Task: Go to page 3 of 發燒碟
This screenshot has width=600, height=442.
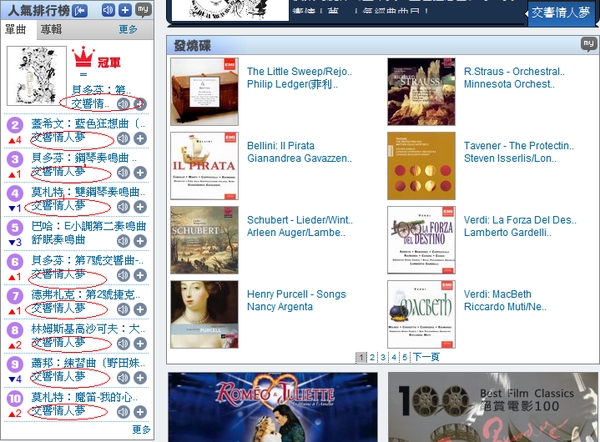Action: [383, 357]
